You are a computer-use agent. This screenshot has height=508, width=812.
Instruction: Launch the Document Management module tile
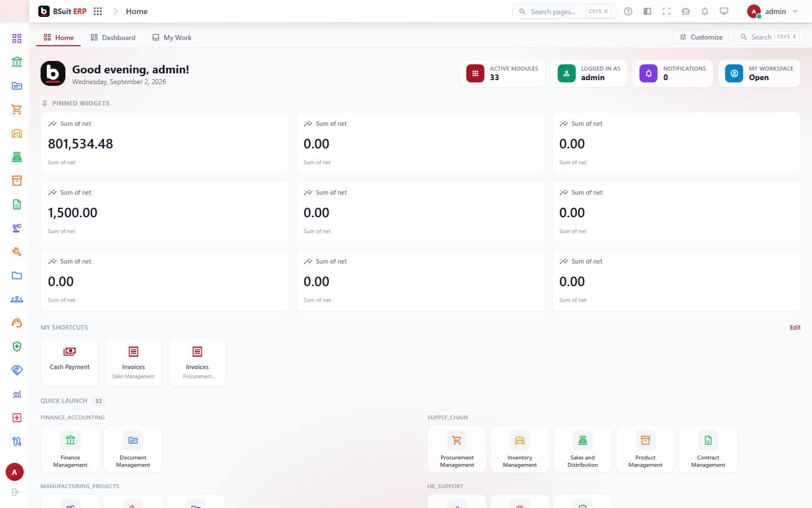(x=133, y=449)
